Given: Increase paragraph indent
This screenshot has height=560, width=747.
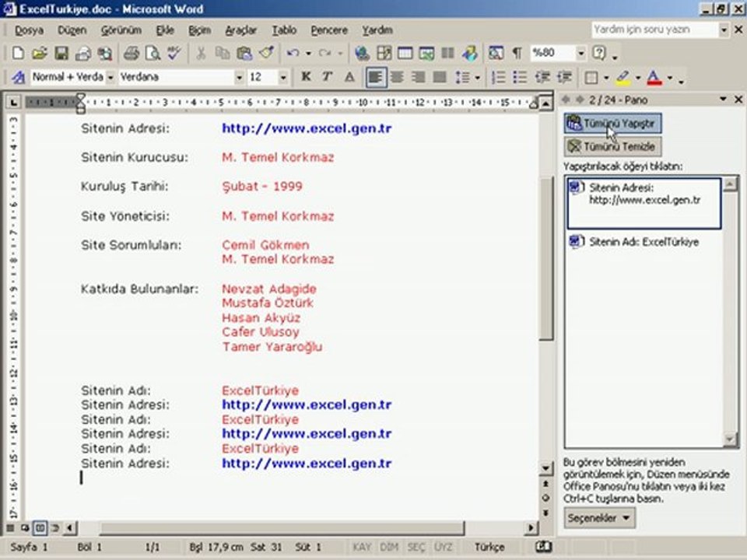Looking at the screenshot, I should point(564,77).
